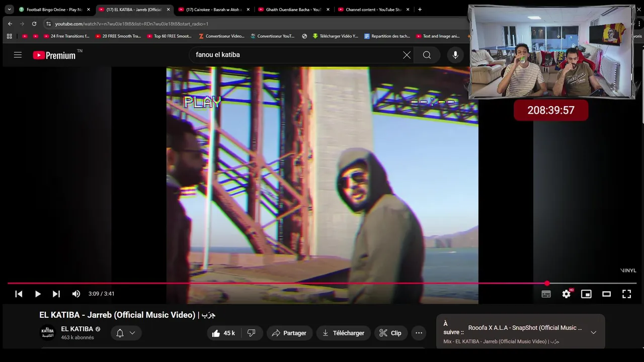Close the Cairokee tab
Screen dimensions: 644x362
pyautogui.click(x=248, y=10)
